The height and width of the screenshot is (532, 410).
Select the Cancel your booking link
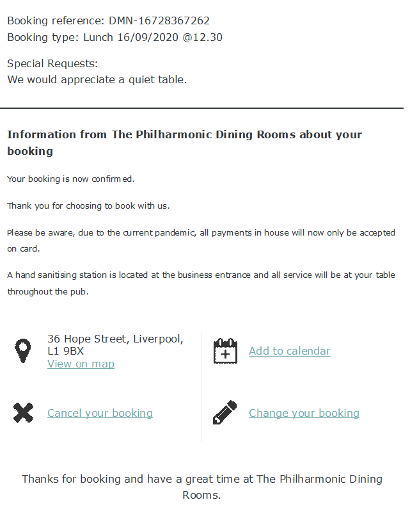coord(100,413)
